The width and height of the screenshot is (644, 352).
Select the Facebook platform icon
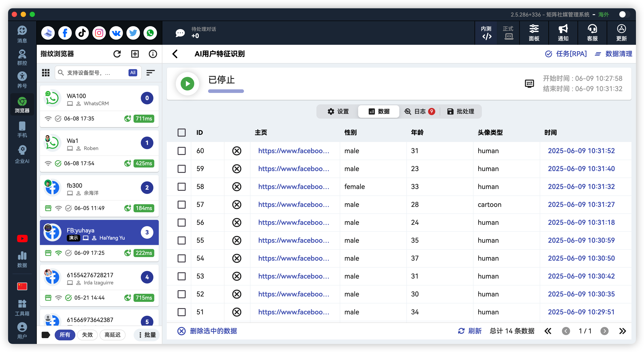(65, 33)
